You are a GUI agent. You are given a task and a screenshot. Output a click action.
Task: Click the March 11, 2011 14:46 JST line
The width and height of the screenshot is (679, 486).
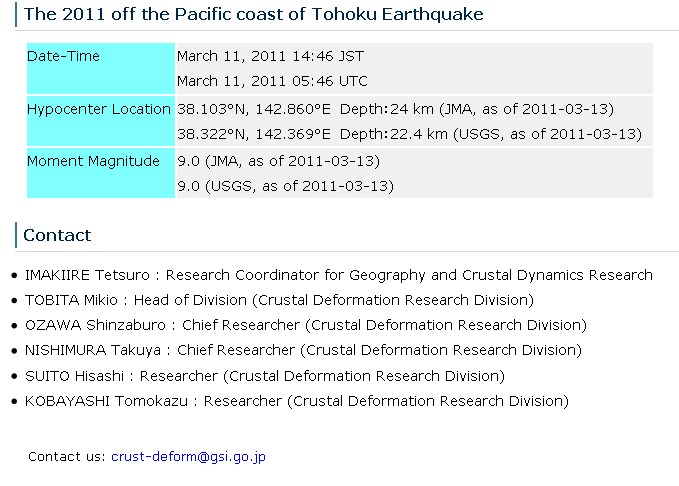point(271,56)
